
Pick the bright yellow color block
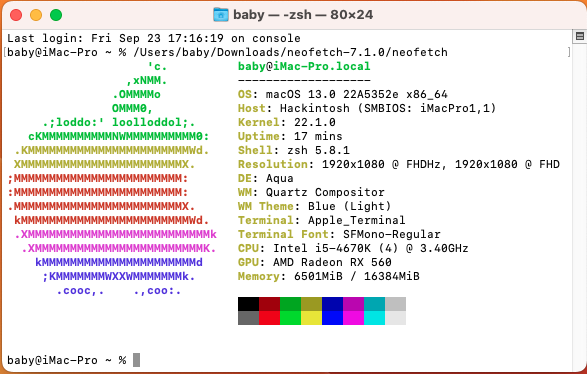tap(311, 318)
